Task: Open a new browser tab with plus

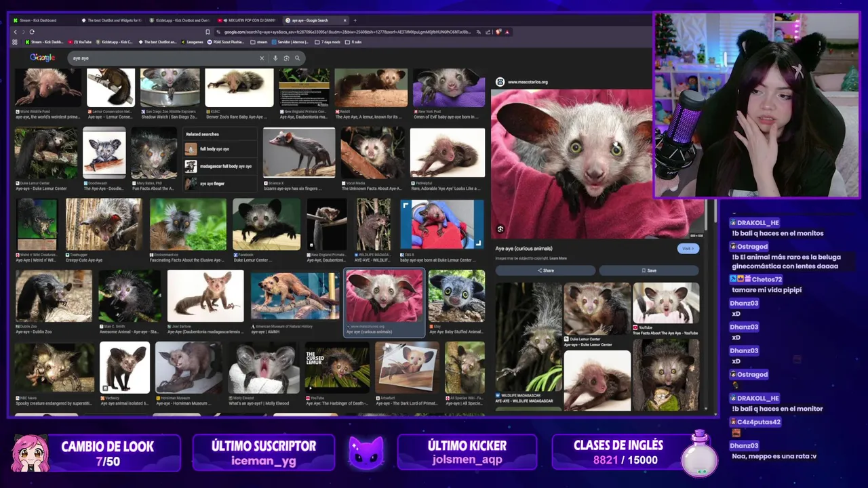Action: (355, 20)
